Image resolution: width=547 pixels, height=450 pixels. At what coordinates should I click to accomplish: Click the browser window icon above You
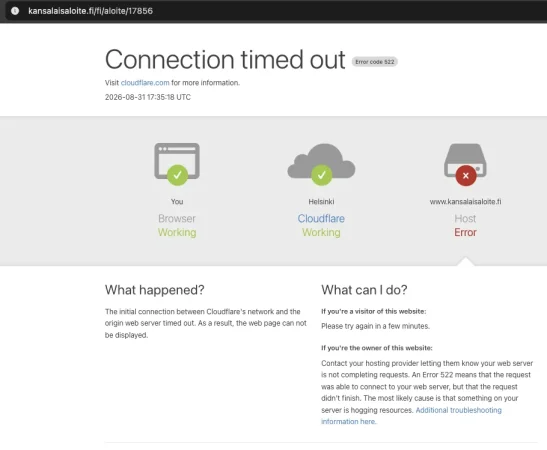pyautogui.click(x=177, y=164)
